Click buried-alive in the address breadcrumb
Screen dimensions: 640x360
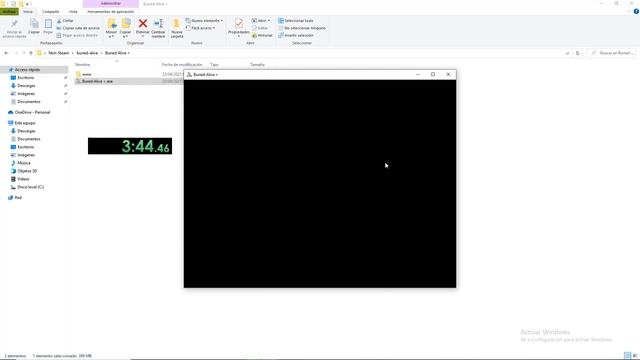pyautogui.click(x=87, y=53)
